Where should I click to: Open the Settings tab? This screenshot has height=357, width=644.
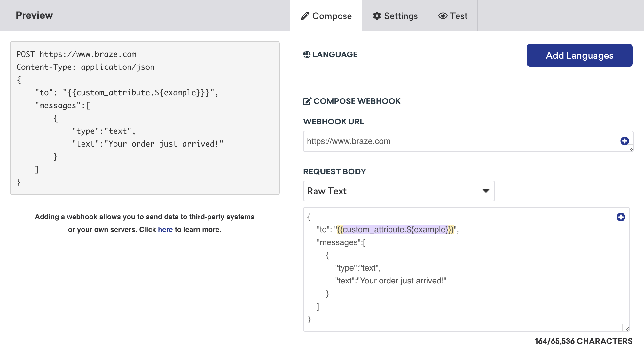coord(395,16)
